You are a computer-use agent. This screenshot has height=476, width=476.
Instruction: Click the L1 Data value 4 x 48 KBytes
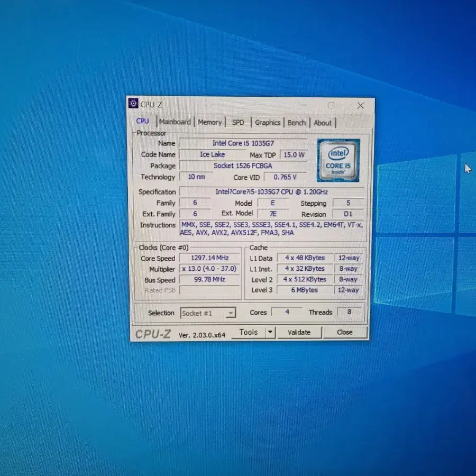click(305, 258)
